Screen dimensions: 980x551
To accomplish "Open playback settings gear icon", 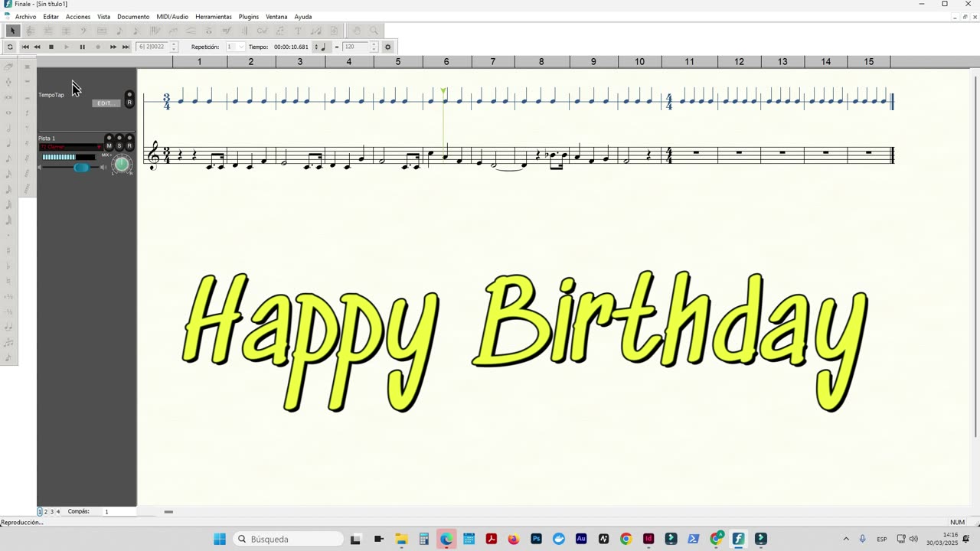I will pos(387,47).
